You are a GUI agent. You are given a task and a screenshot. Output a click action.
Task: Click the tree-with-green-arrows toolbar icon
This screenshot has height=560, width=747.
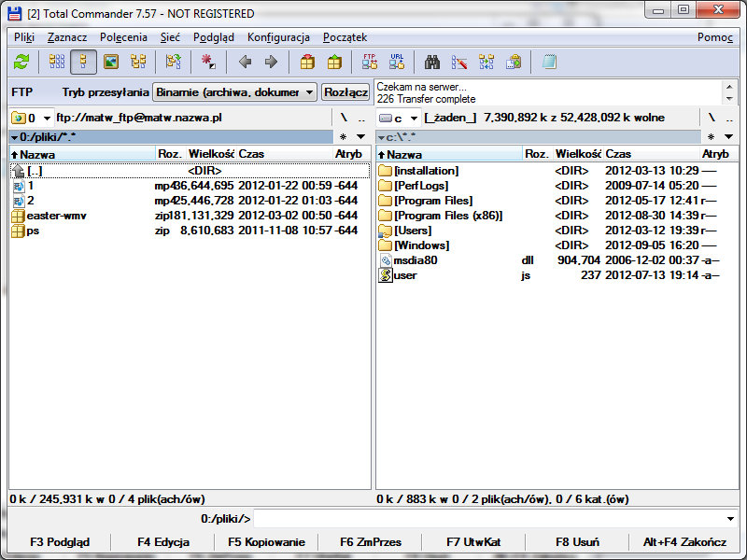[173, 62]
